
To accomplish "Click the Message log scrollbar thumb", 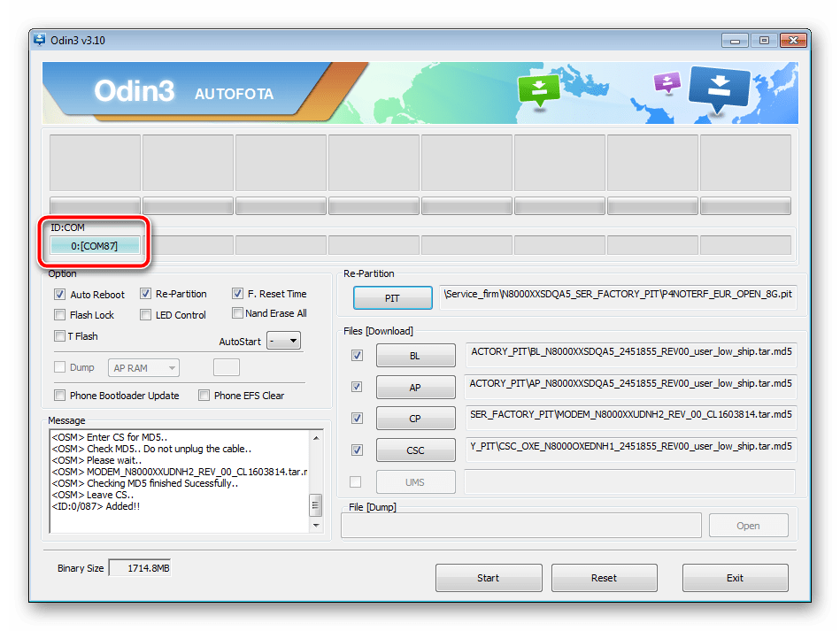I will click(316, 504).
